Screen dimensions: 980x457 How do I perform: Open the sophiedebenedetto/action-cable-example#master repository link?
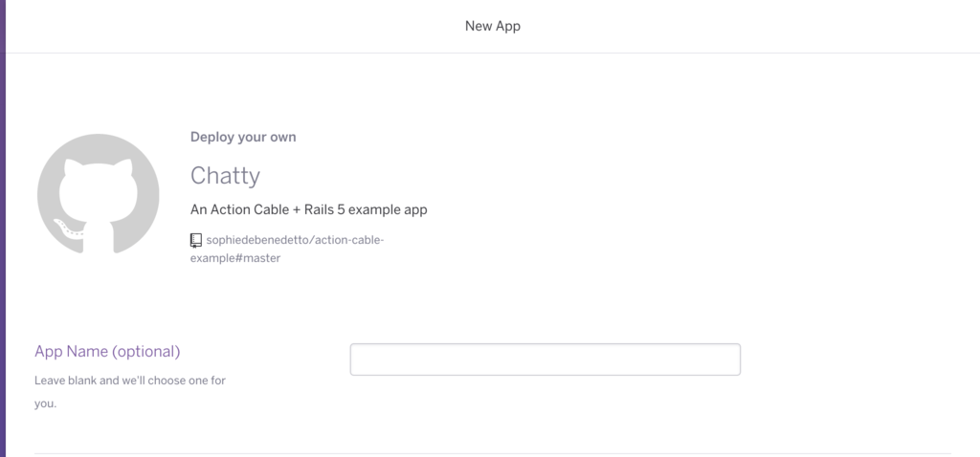(x=287, y=250)
